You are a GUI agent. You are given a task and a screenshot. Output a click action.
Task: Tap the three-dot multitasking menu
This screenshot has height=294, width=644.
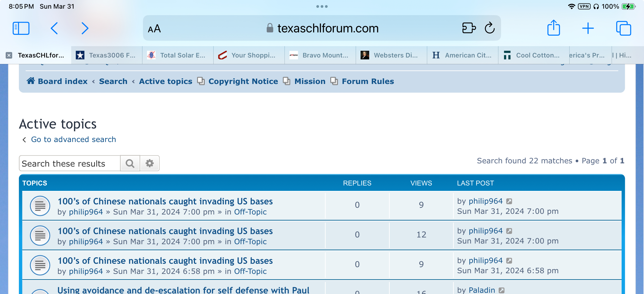click(x=322, y=6)
